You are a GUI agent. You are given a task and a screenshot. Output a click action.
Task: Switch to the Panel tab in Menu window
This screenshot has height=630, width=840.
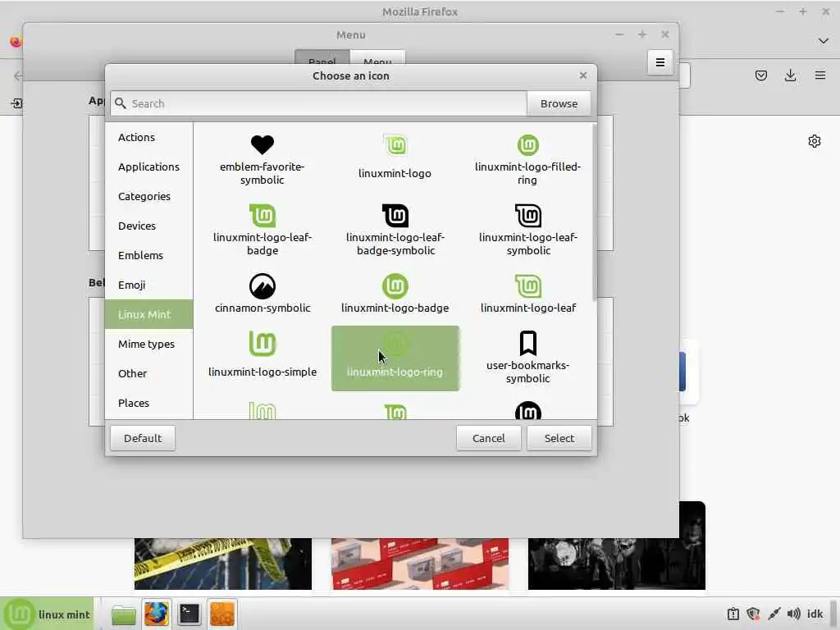point(322,58)
